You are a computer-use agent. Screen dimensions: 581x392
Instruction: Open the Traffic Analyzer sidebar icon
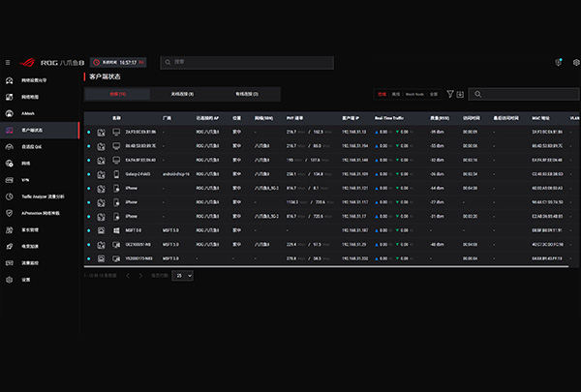pyautogui.click(x=10, y=196)
